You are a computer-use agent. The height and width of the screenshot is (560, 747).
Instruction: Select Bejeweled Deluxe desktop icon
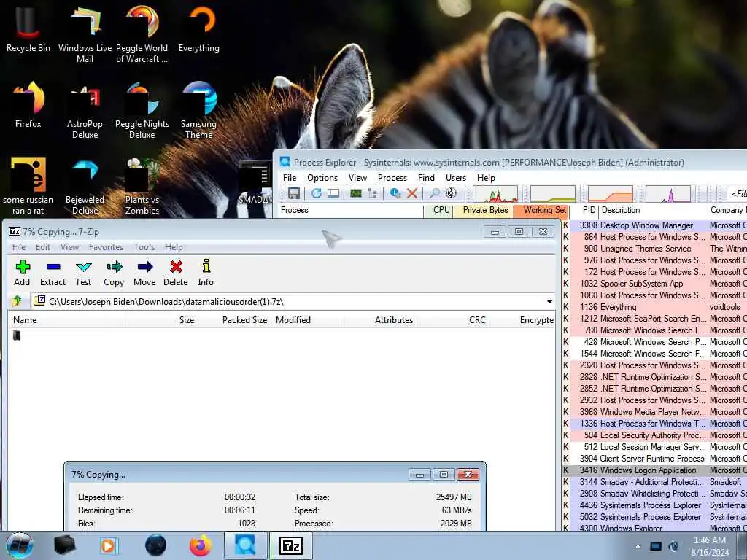[x=85, y=186]
